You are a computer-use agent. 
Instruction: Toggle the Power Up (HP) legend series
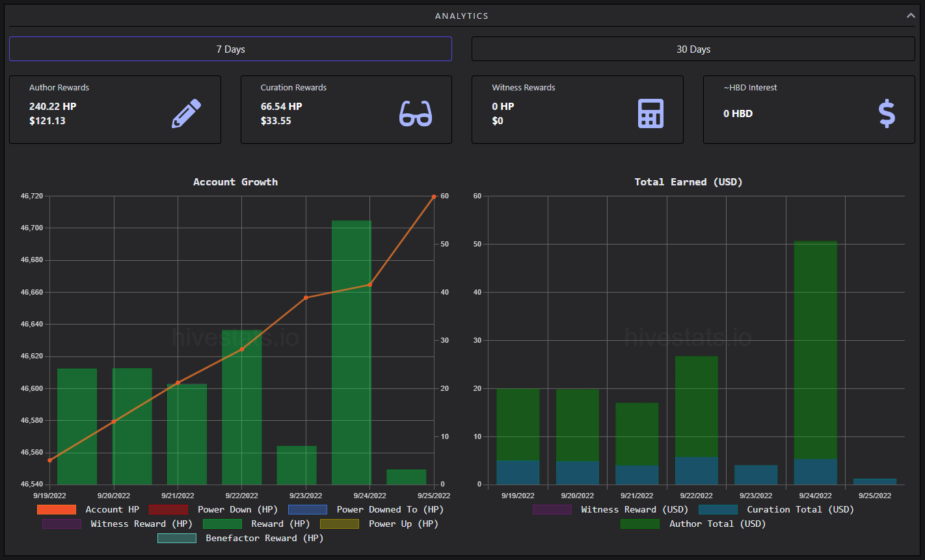(x=340, y=524)
